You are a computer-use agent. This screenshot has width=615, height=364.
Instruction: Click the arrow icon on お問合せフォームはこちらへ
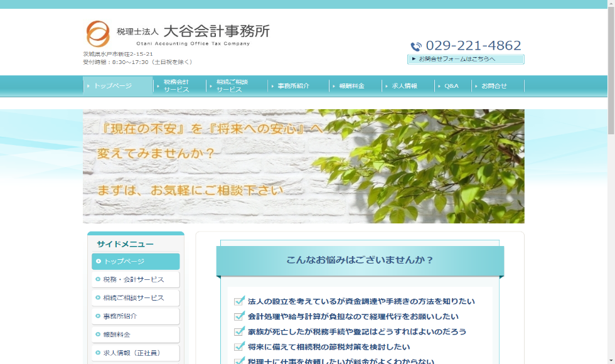(414, 59)
